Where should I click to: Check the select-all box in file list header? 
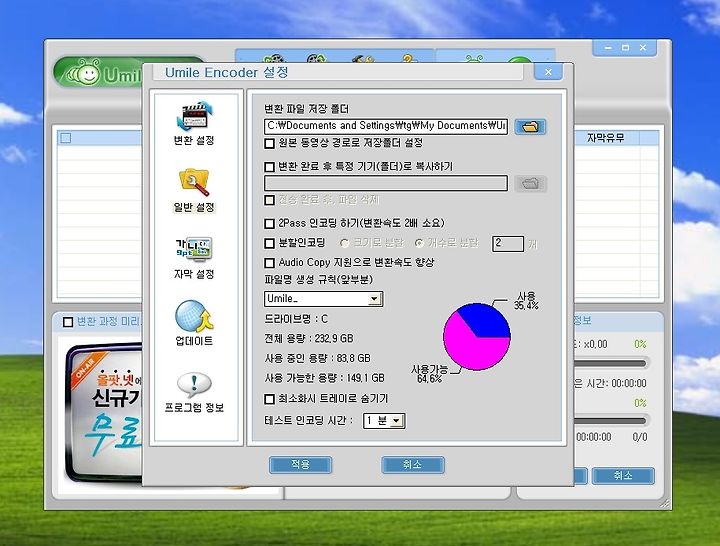point(66,138)
